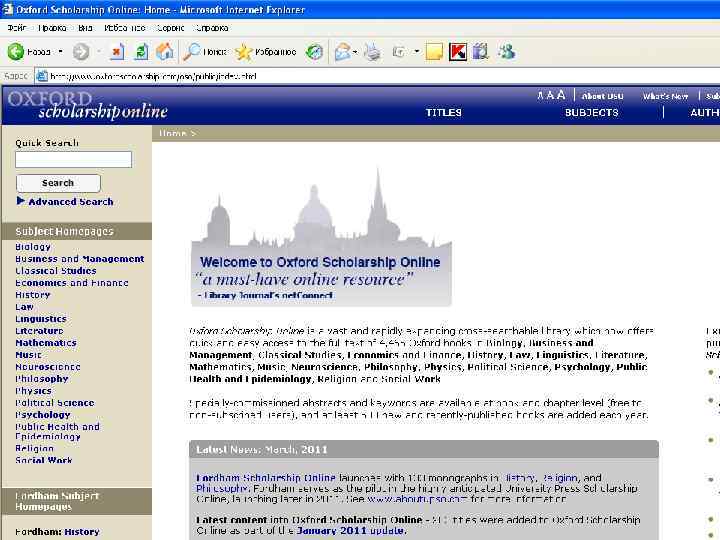Open History subject homepage link
720x540 pixels.
point(33,295)
